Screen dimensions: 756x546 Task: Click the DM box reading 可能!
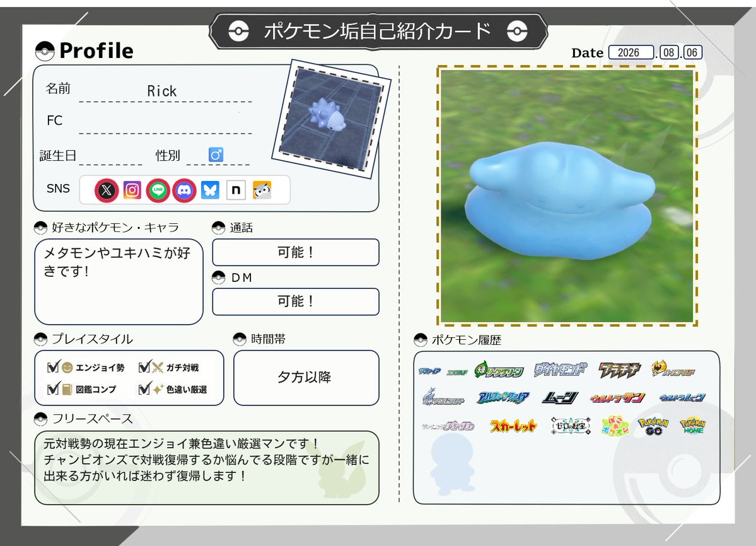tap(296, 301)
